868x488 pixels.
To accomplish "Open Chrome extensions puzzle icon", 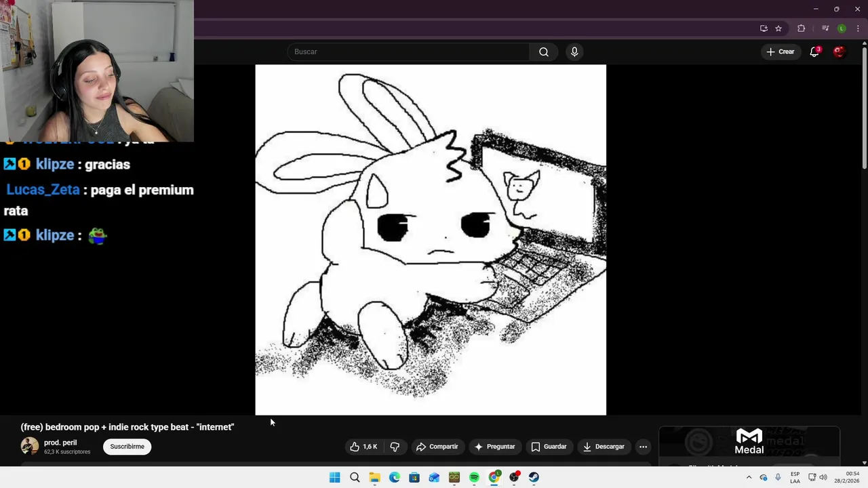I will 802,28.
